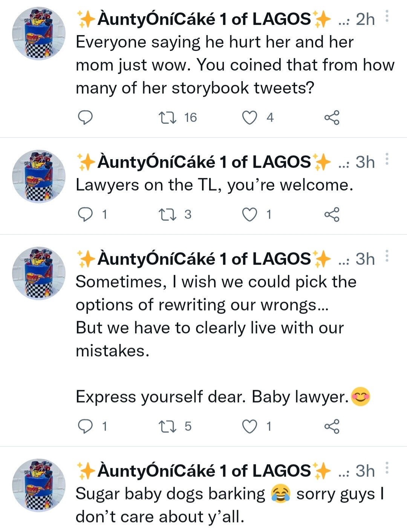
Task: Retweet 'Lawyers on the TL' tweet
Action: 167,215
